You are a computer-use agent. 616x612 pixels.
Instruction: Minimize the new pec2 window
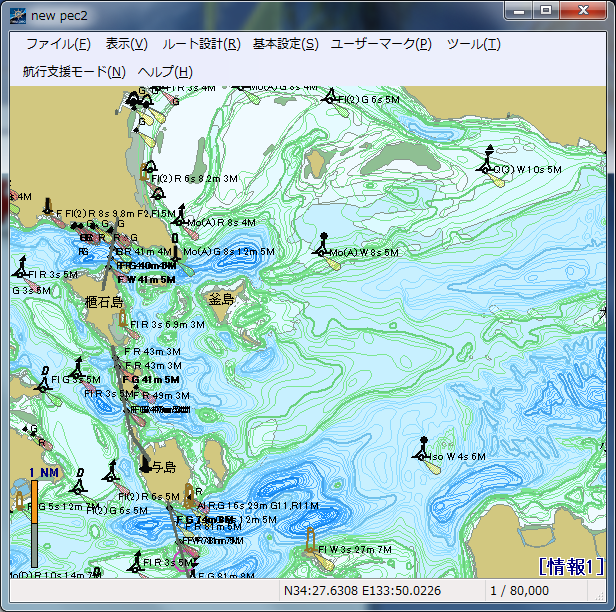coord(519,11)
